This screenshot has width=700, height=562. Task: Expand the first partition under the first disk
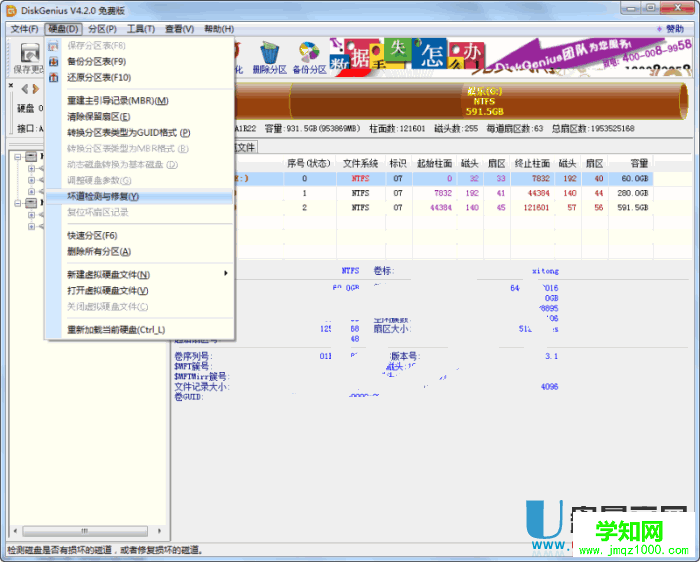31,168
